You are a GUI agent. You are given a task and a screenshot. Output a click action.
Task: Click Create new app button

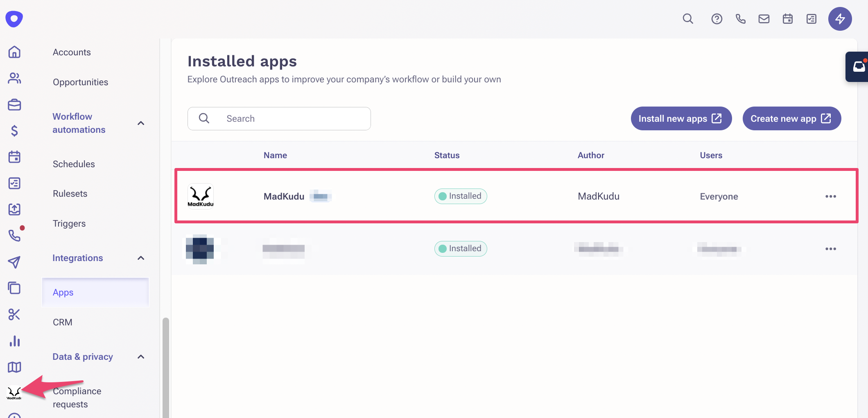point(792,118)
